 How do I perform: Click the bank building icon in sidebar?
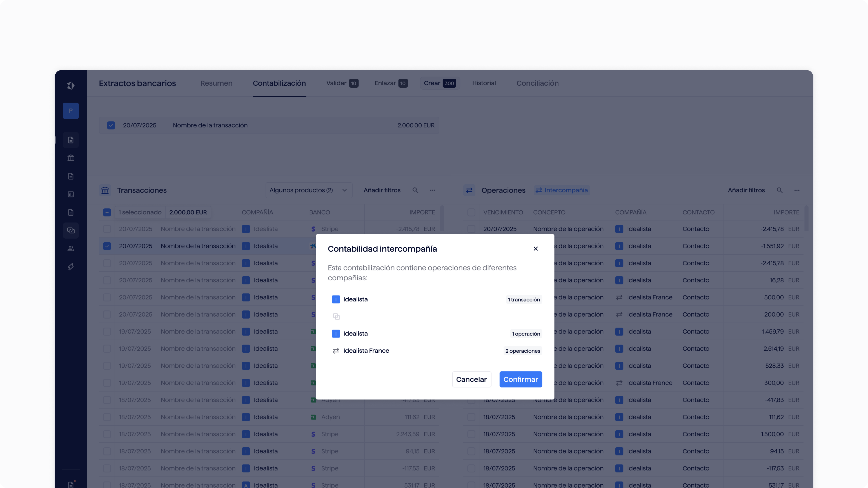click(71, 158)
